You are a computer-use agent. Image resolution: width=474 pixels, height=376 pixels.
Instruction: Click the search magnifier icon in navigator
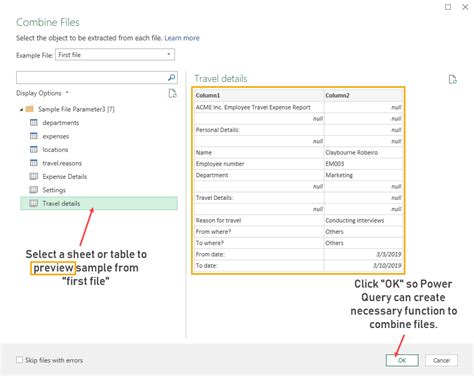point(171,78)
